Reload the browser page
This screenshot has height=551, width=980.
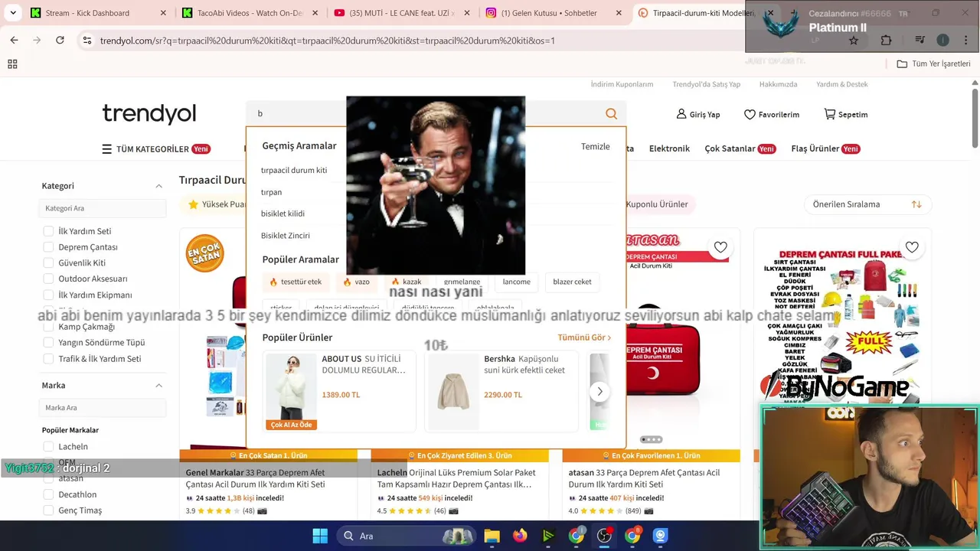click(x=60, y=40)
